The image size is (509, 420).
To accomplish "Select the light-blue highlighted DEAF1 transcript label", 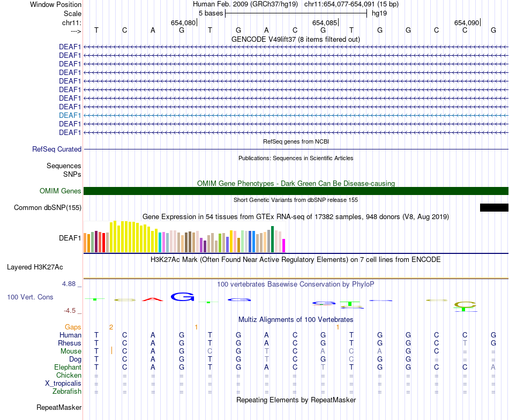I will 70,115.
